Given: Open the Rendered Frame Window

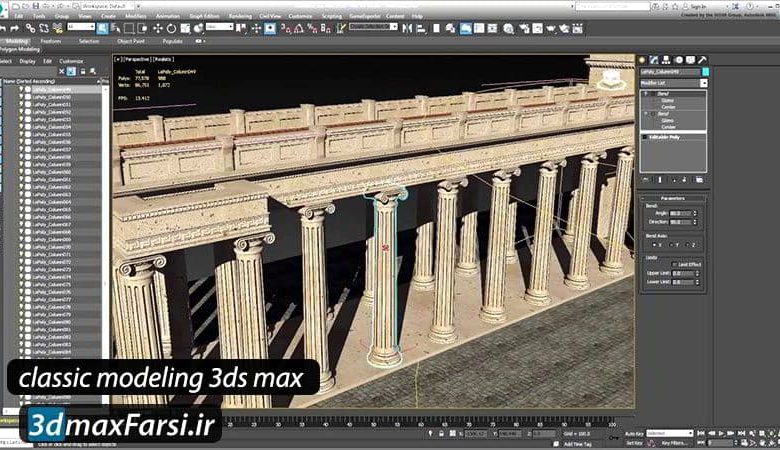Looking at the screenshot, I should point(538,28).
